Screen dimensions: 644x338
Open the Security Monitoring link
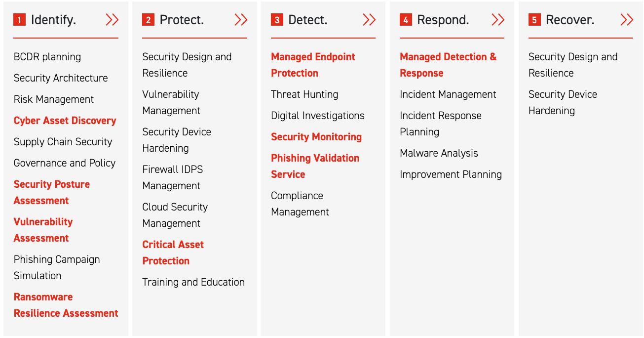[x=316, y=137]
